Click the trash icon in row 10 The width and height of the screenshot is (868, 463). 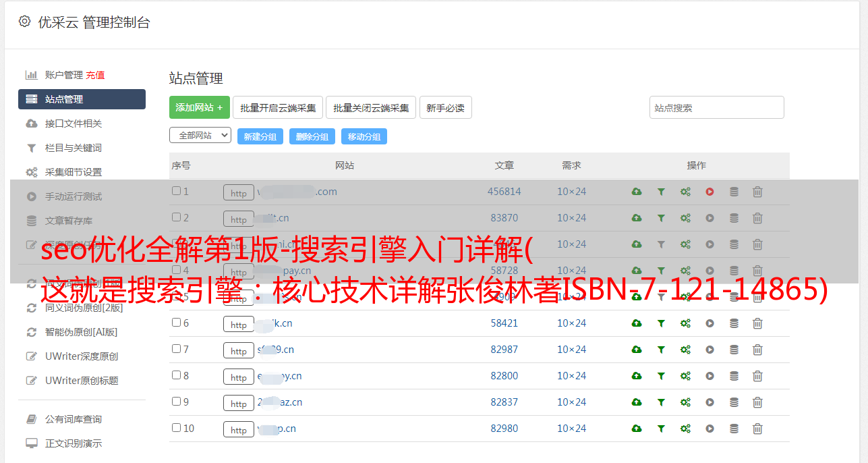pos(757,429)
